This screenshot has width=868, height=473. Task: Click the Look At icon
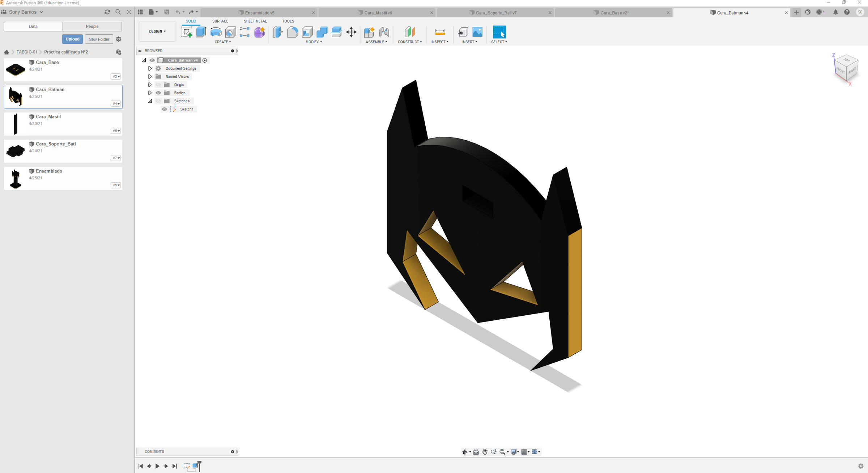click(476, 452)
